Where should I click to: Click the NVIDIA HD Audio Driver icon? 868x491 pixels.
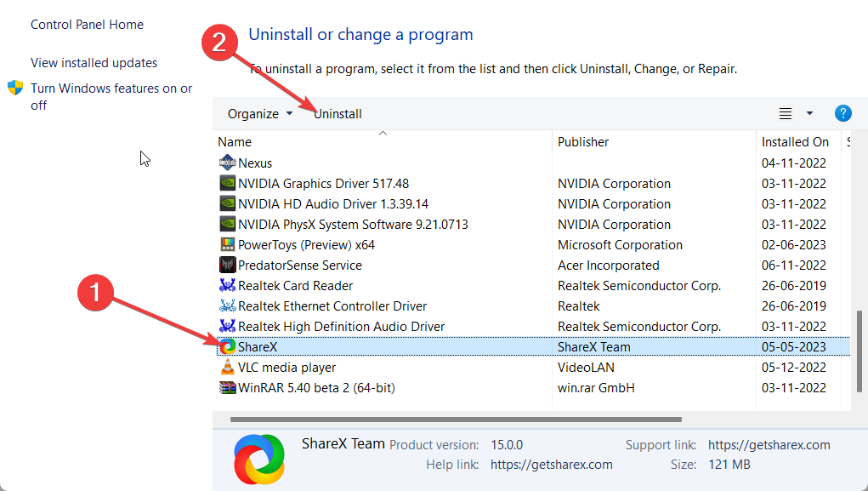click(228, 204)
